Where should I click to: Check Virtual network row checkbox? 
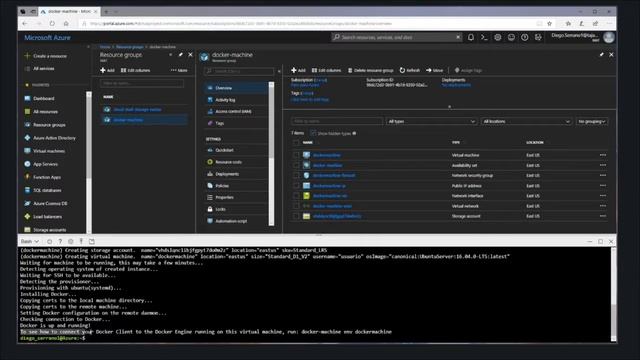click(296, 206)
